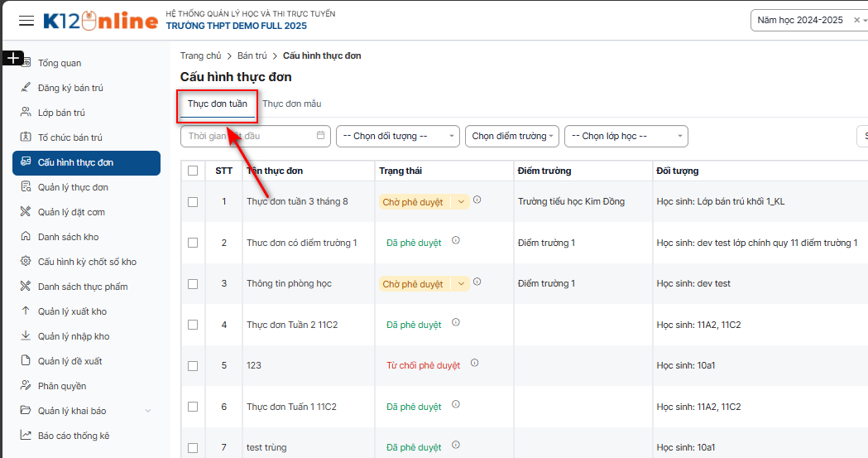Click info icon beside row 1 status
This screenshot has height=458, width=868.
[477, 200]
